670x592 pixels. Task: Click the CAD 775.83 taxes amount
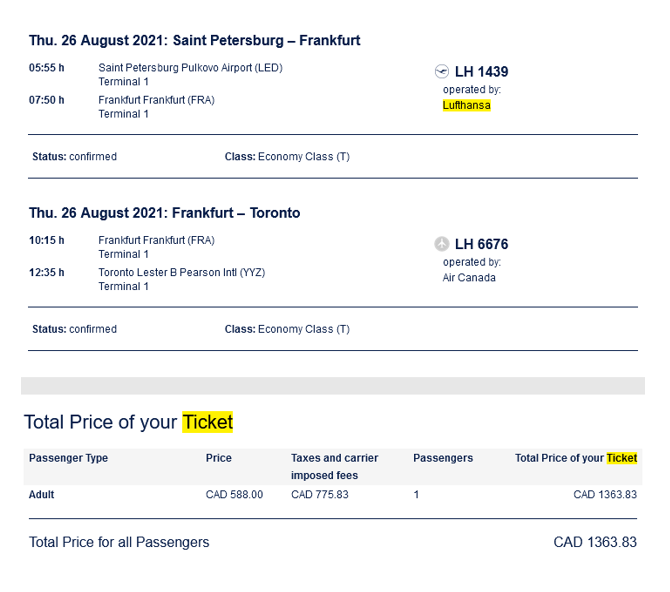(x=320, y=494)
